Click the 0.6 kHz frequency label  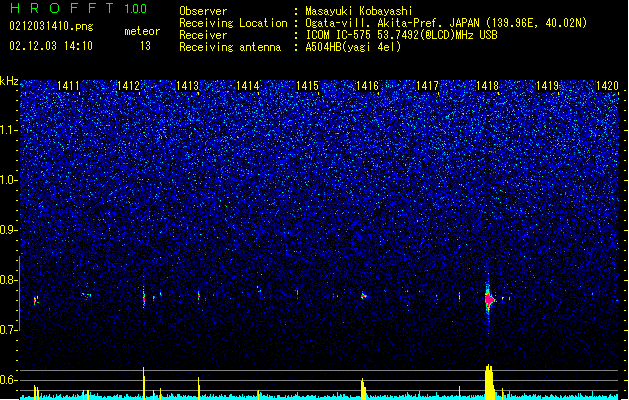point(9,380)
